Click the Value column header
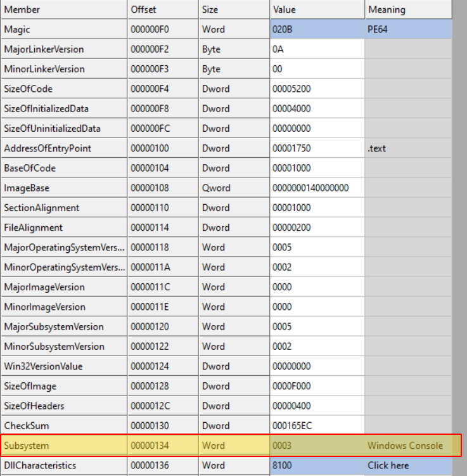 tap(317, 10)
